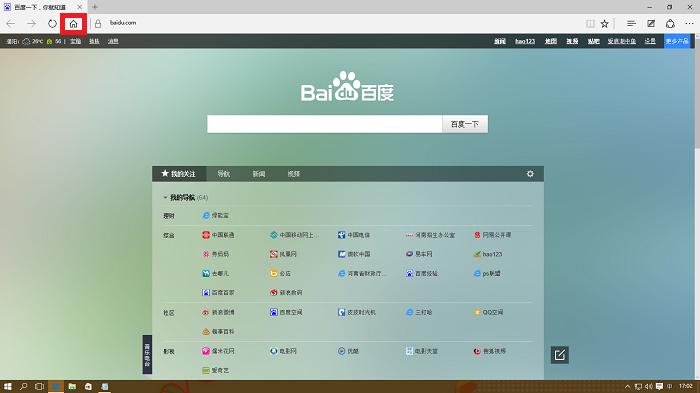Close the Baidu browser tab

[79, 7]
